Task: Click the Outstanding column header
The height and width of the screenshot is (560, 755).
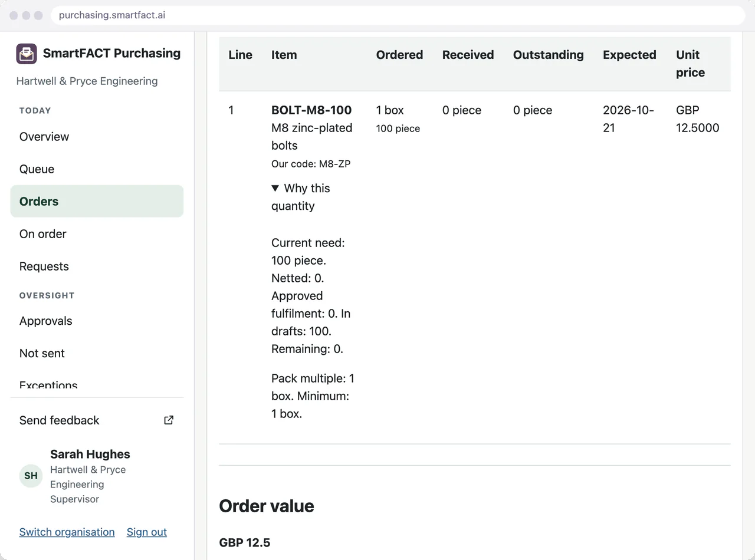Action: coord(548,55)
